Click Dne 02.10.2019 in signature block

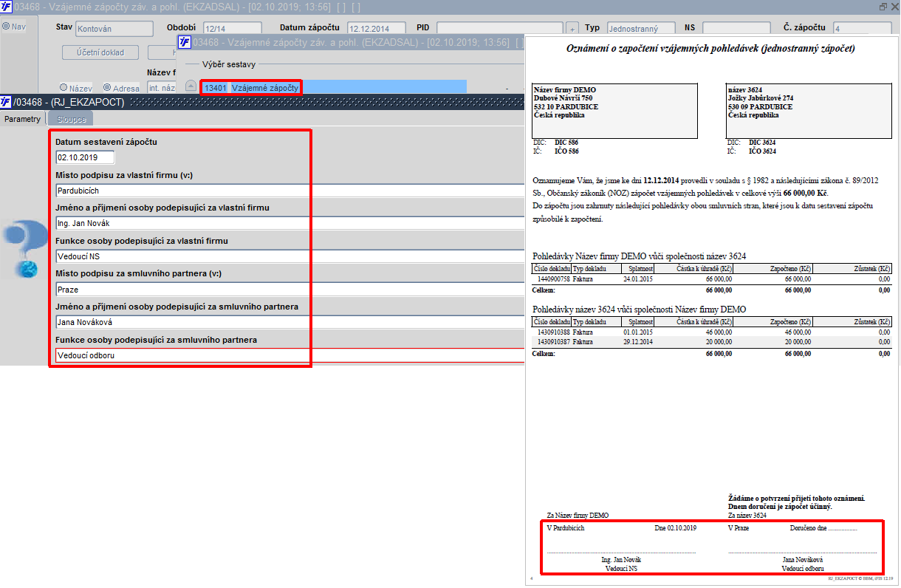pyautogui.click(x=675, y=528)
